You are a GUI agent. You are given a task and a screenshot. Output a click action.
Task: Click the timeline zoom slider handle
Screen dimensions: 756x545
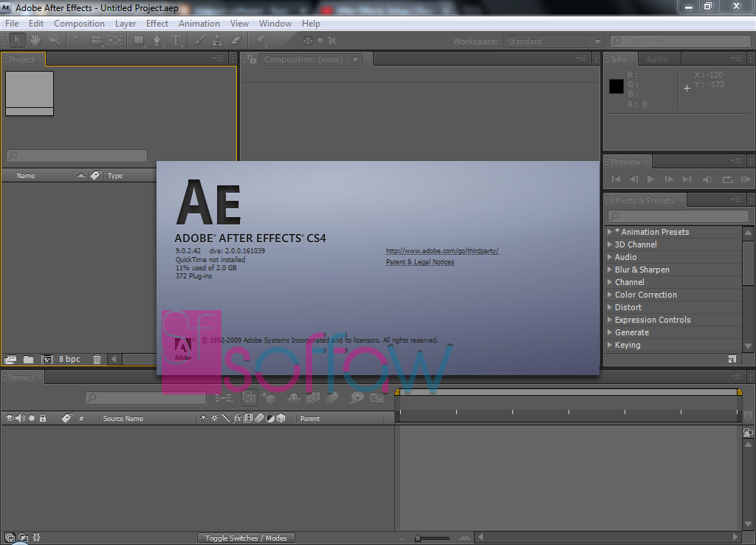[x=418, y=538]
